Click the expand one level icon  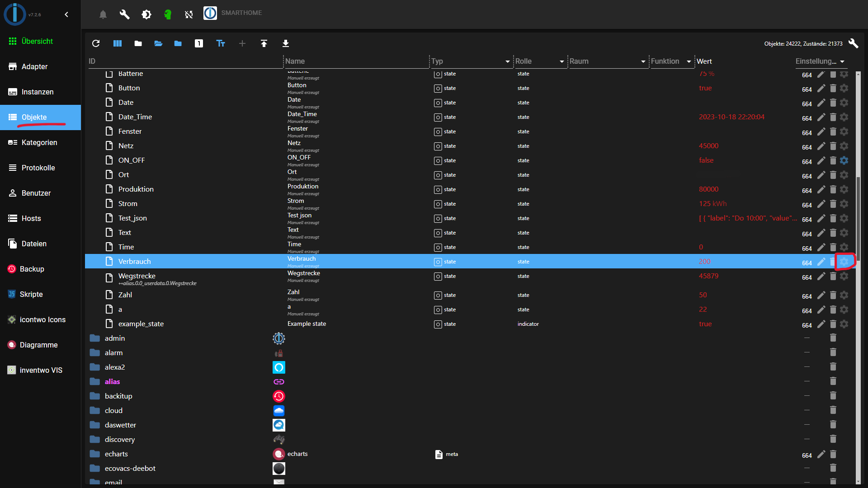pos(199,43)
